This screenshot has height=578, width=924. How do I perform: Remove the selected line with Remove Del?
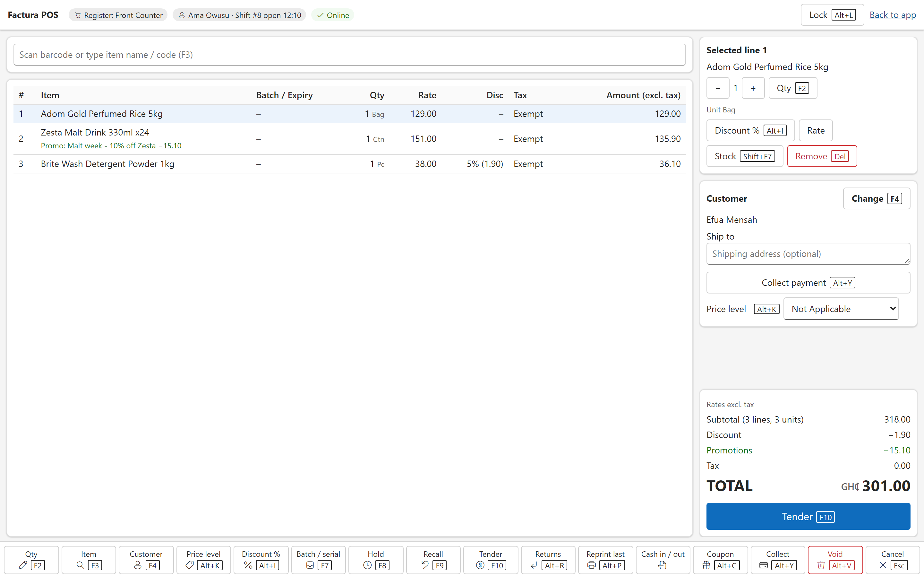(x=822, y=156)
